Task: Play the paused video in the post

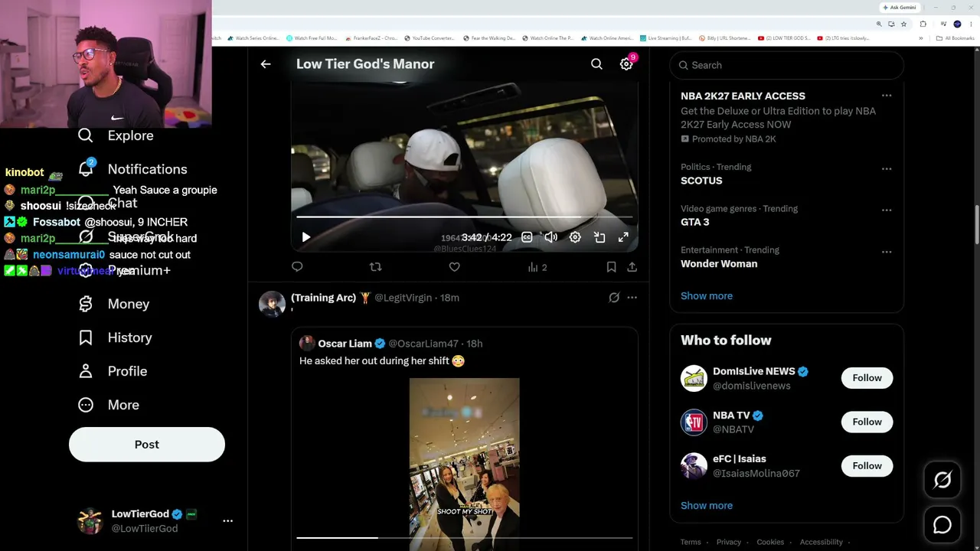Action: (305, 237)
